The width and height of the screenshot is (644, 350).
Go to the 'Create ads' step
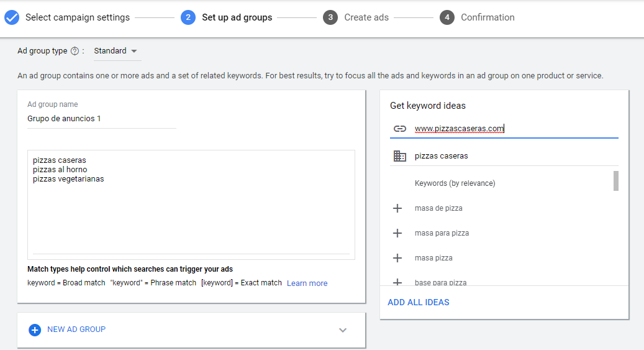pos(366,17)
